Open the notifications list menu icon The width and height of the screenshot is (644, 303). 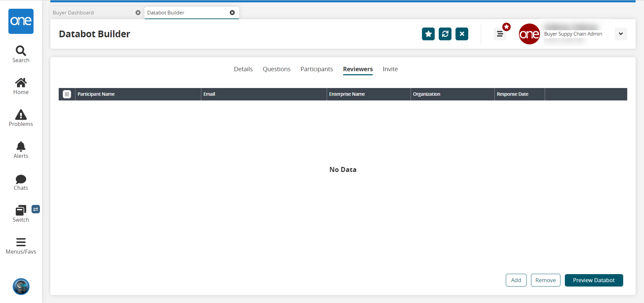click(x=500, y=34)
